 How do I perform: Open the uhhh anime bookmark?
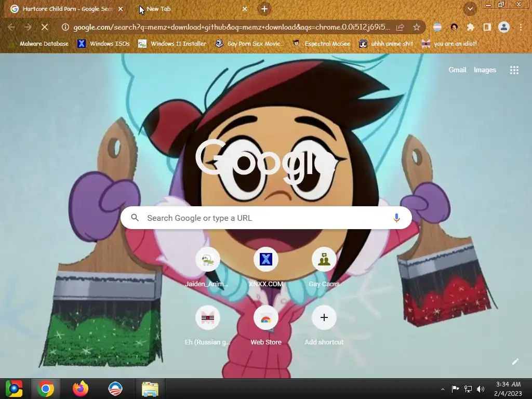coord(386,44)
